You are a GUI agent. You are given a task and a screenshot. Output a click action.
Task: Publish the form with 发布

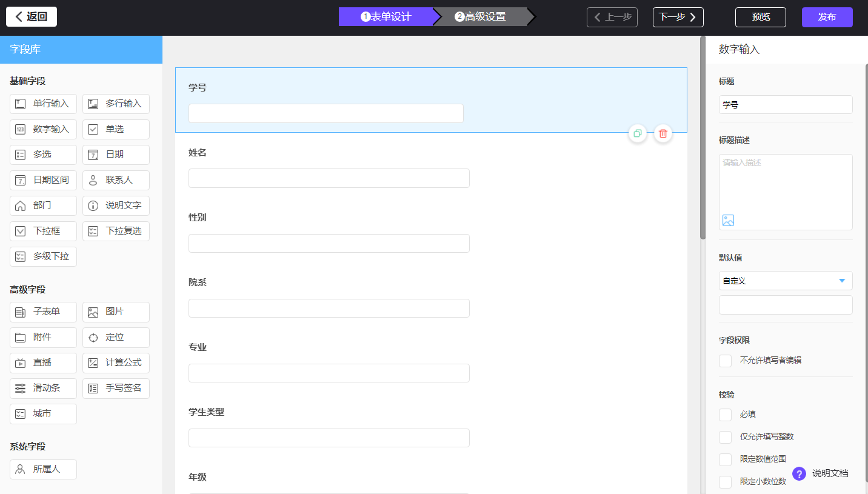point(827,17)
